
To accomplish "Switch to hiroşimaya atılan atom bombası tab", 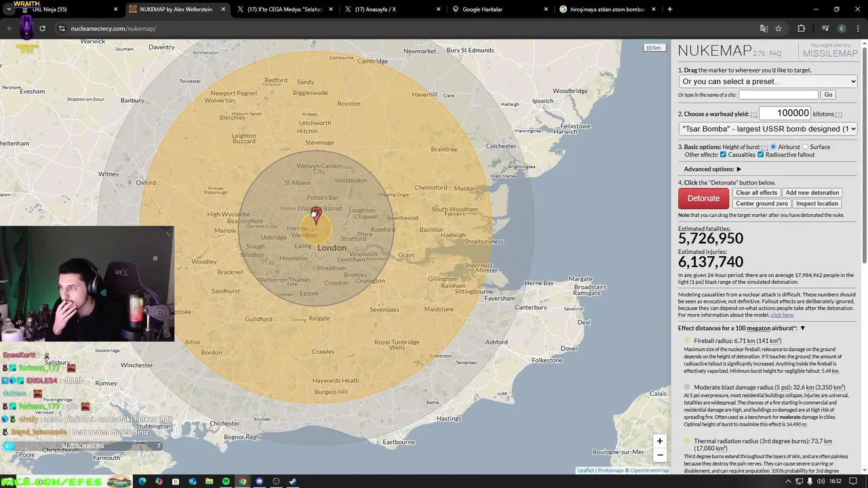I will pos(608,9).
